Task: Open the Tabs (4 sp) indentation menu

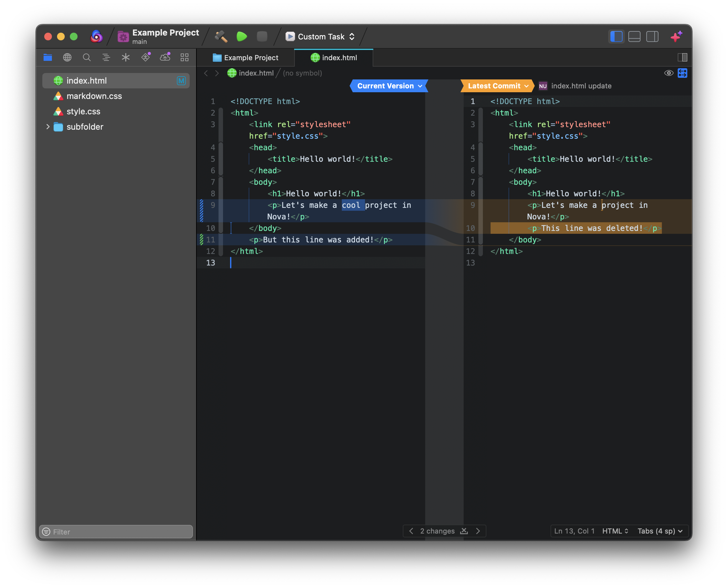Action: [x=659, y=531]
